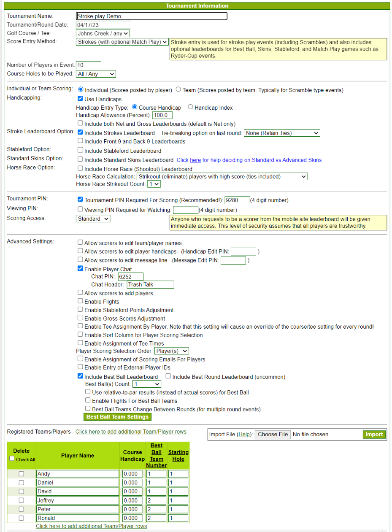Untick the Use Handicaps checkbox
The height and width of the screenshot is (532, 392).
[80, 99]
